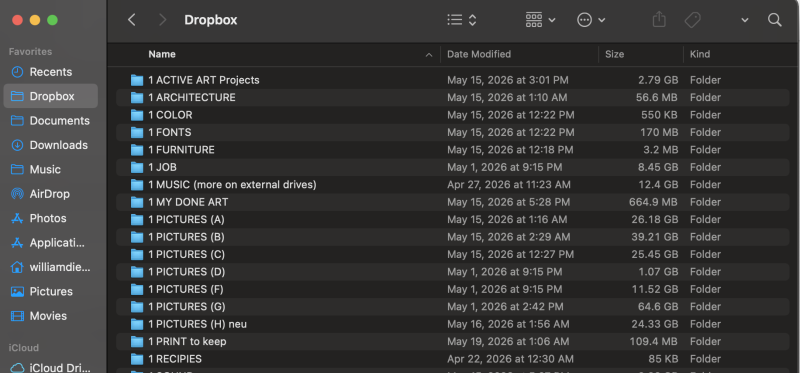Open the ellipsis Action menu
Image resolution: width=800 pixels, height=373 pixels.
591,20
